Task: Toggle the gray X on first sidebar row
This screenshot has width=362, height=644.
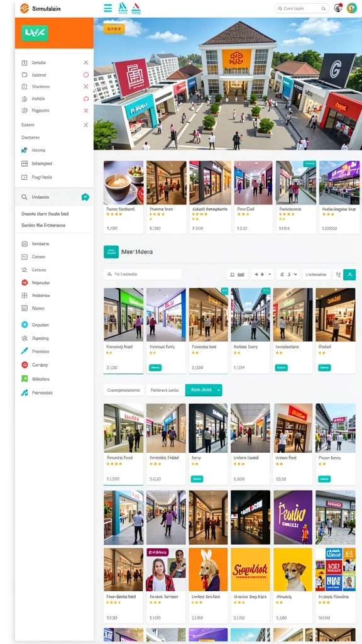Action: click(85, 62)
